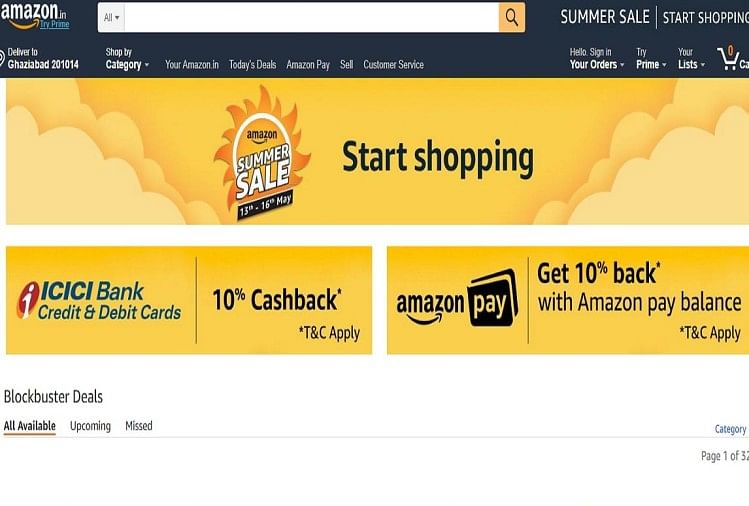Go to Customer Service page
The height and width of the screenshot is (506, 749).
[x=393, y=65]
